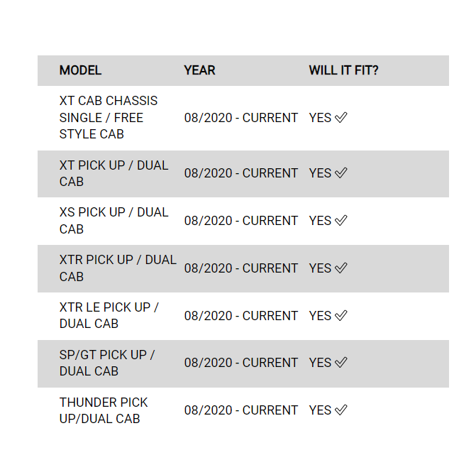476x460 pixels.
Task: Select the SP/GT PICK UP model cell
Action: (107, 363)
